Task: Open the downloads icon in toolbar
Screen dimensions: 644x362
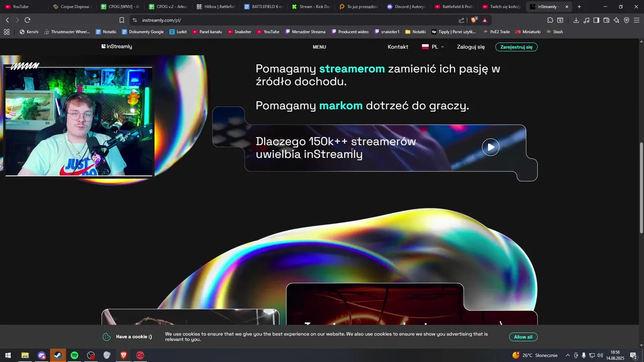Action: (576, 20)
